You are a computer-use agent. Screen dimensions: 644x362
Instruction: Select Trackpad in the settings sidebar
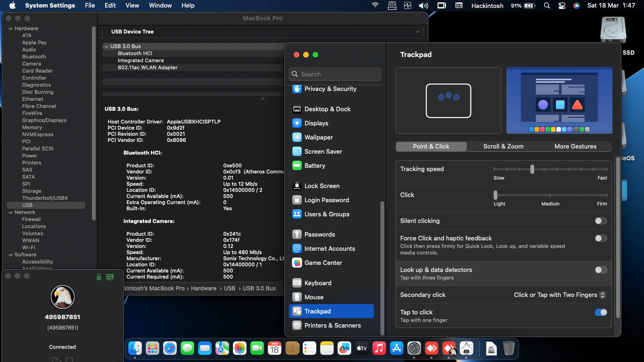point(331,311)
